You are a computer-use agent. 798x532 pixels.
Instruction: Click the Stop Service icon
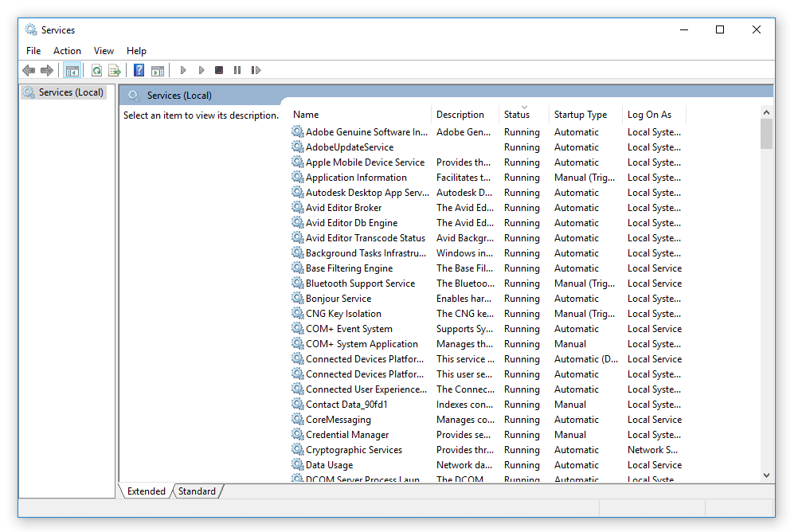(218, 70)
